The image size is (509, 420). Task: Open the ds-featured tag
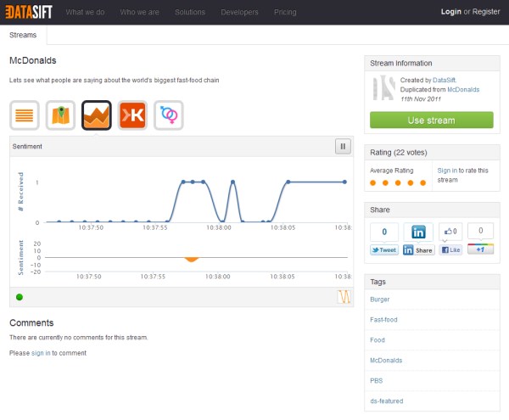[387, 401]
